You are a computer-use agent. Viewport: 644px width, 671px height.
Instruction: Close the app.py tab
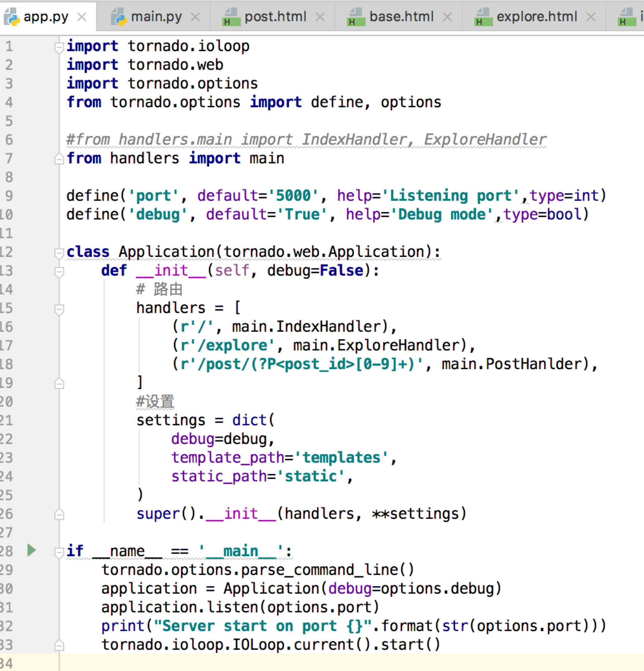pos(81,17)
